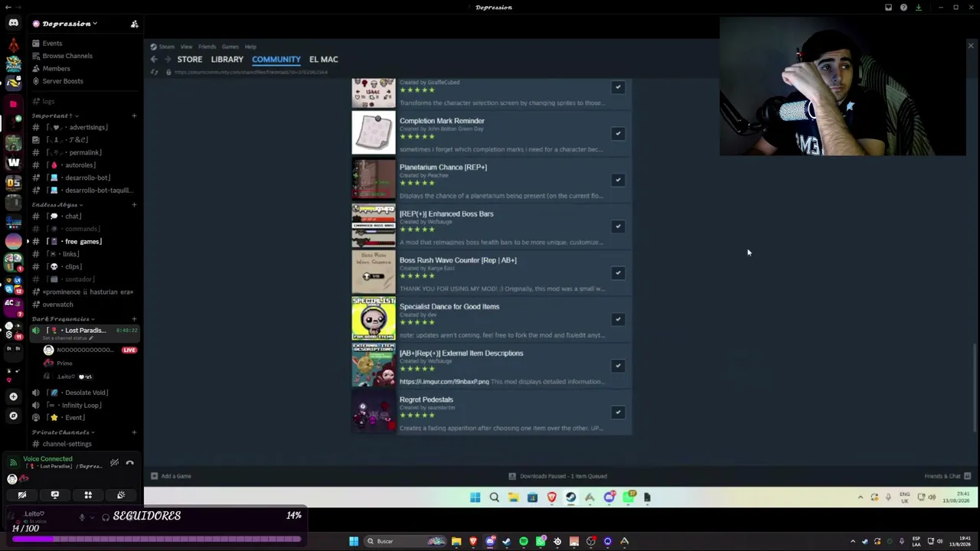Viewport: 980px width, 551px height.
Task: Open the Regret Pedestals mod thumbnail
Action: pyautogui.click(x=374, y=411)
